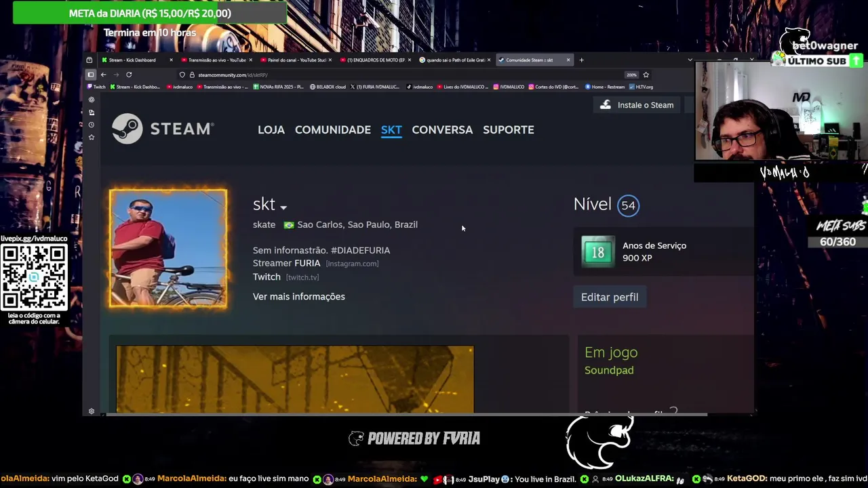Viewport: 868px width, 488px height.
Task: Close the Stream - Kick Dashboard tab
Action: [x=171, y=60]
